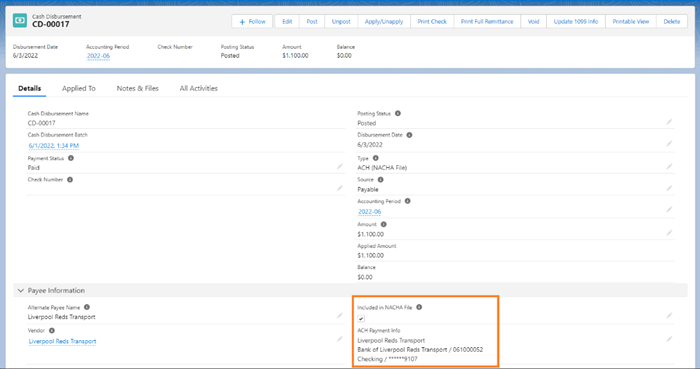Screen dimensions: 700x369
Task: Open the 6/1/2022, 1:34 PM batch link
Action: point(54,145)
